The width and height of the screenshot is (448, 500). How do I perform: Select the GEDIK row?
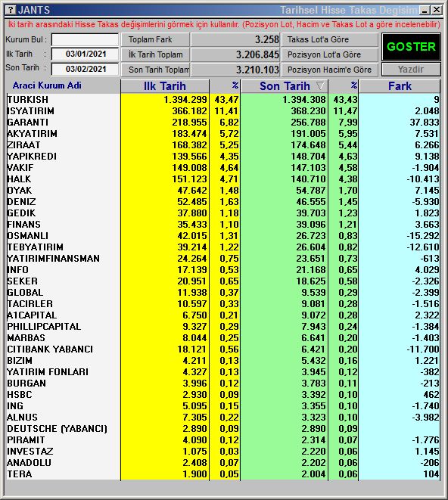223,213
